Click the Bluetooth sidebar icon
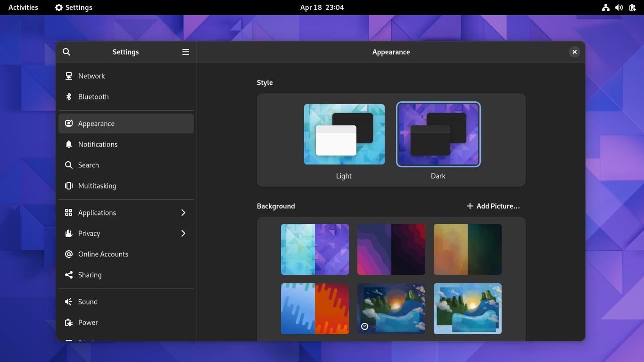 69,97
